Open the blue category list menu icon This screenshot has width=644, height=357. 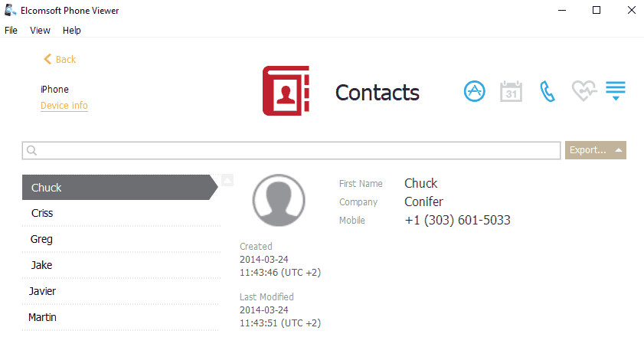click(616, 91)
